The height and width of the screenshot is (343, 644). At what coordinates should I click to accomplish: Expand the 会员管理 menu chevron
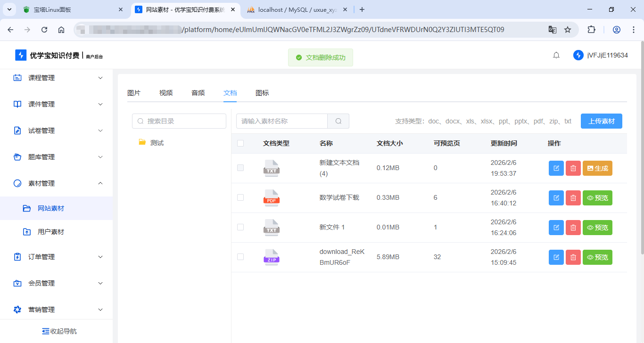[x=100, y=283]
